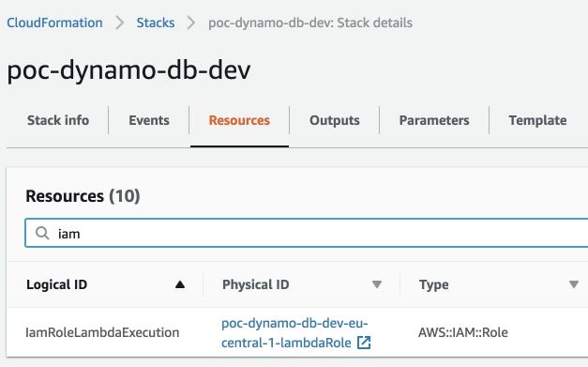
Task: Click the Logical ID column header
Action: point(57,284)
